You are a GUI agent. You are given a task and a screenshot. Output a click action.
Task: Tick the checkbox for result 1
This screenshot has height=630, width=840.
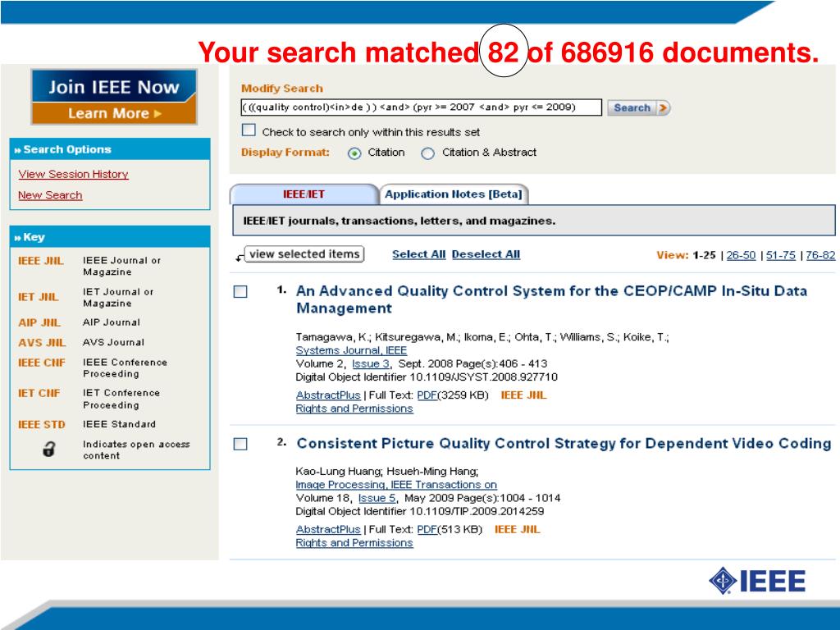(240, 291)
